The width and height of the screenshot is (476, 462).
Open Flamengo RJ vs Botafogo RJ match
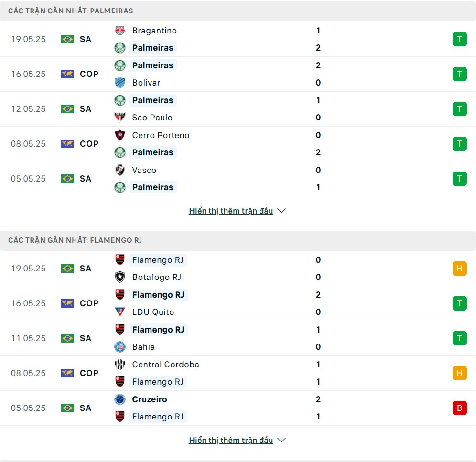238,269
